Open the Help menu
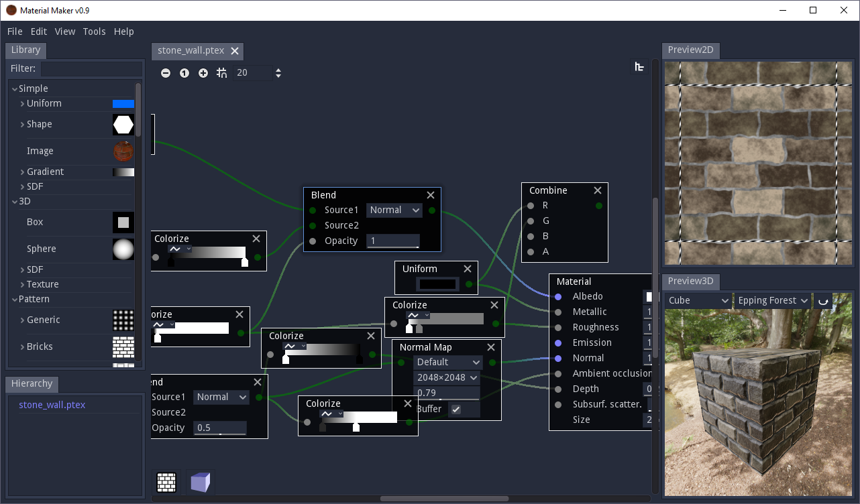This screenshot has width=860, height=504. tap(124, 31)
